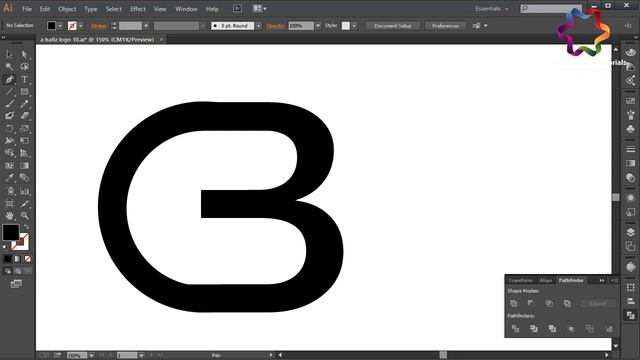Click Unite in Pathfinder Shape Modes
The width and height of the screenshot is (640, 360).
pos(514,303)
